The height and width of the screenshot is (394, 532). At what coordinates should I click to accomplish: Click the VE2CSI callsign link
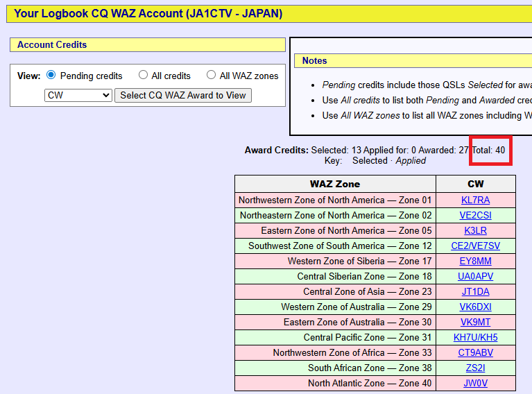pos(475,215)
